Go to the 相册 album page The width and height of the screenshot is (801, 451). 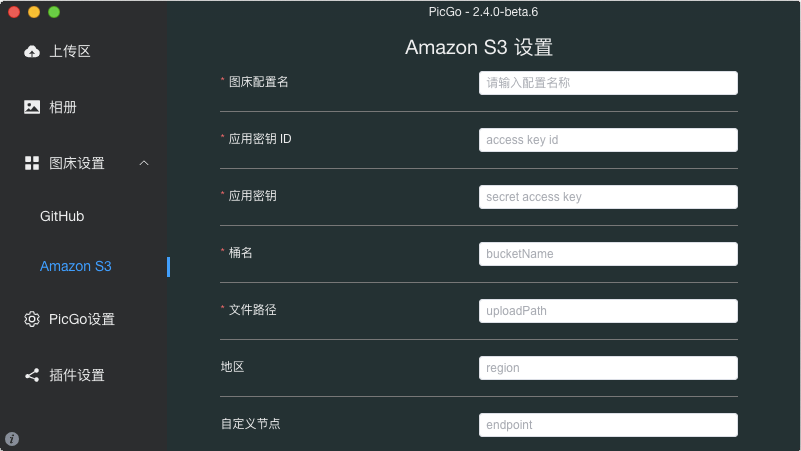click(x=62, y=107)
